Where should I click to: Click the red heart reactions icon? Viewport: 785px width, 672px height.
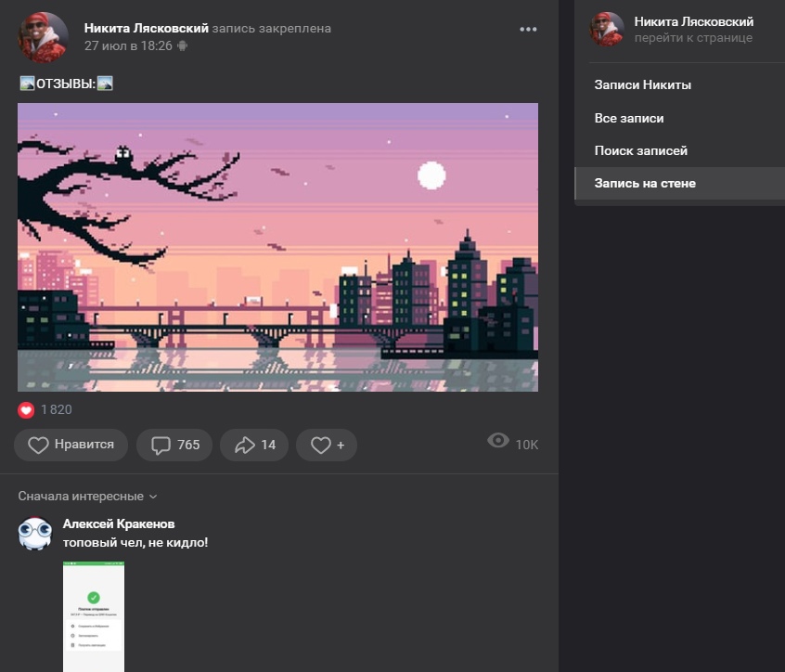[26, 410]
